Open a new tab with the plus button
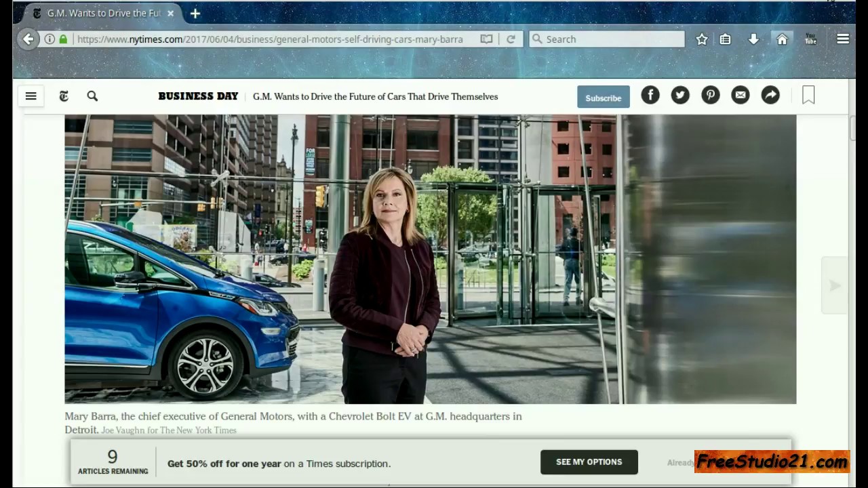868x488 pixels. [195, 14]
